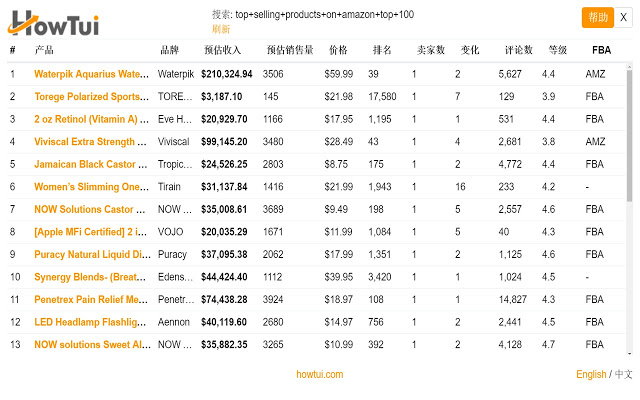The height and width of the screenshot is (400, 640).
Task: Open the howtui.com link
Action: [320, 374]
